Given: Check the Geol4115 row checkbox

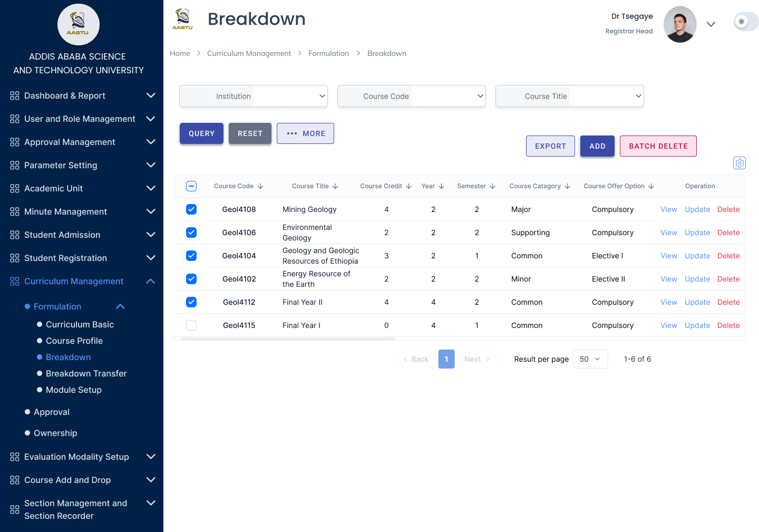Looking at the screenshot, I should pos(191,325).
